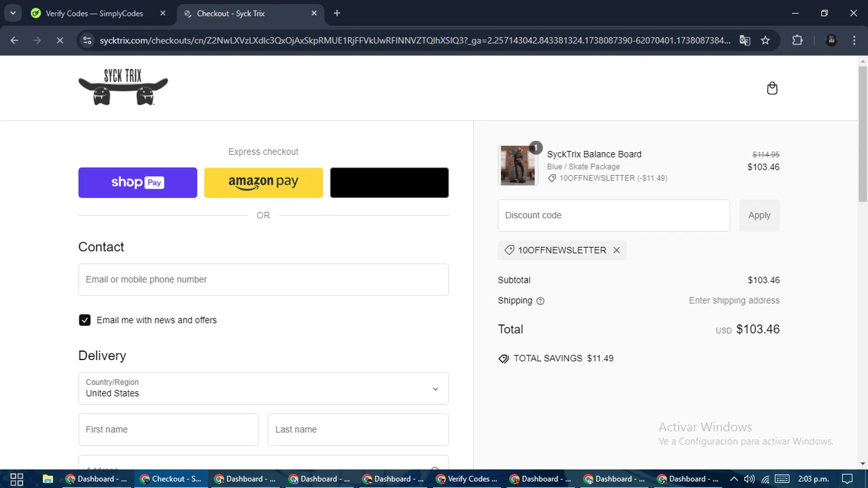Select the Checkout - Syck Trix tab

(x=250, y=13)
